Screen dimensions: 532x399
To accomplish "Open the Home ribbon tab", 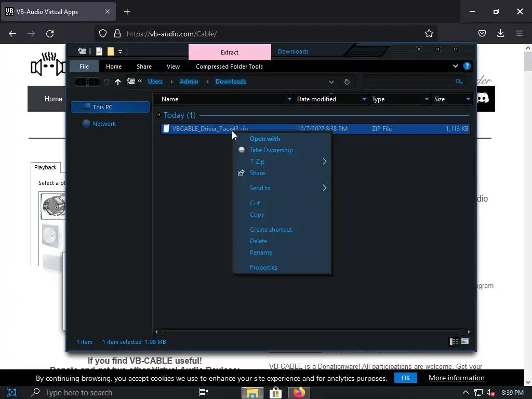I will click(x=114, y=66).
